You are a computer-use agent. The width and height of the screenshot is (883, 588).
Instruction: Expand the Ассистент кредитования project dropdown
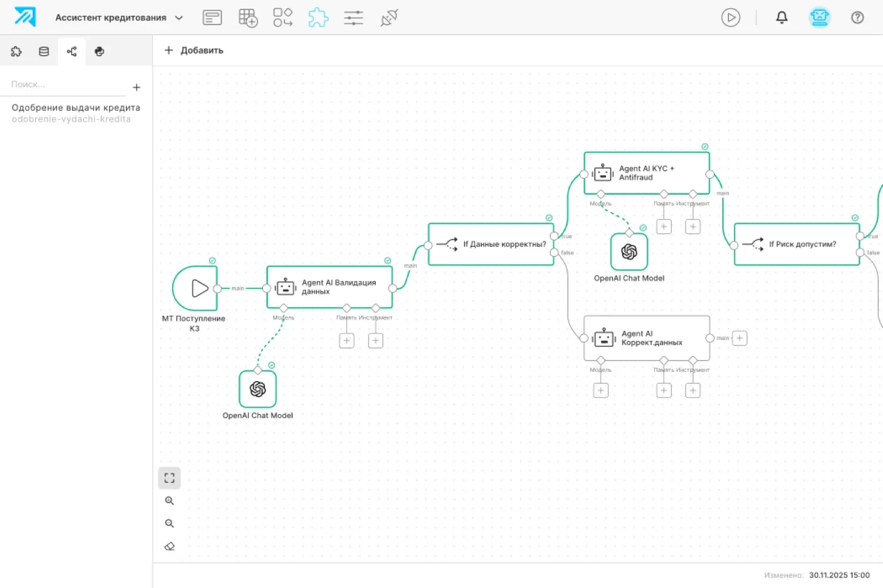point(178,18)
